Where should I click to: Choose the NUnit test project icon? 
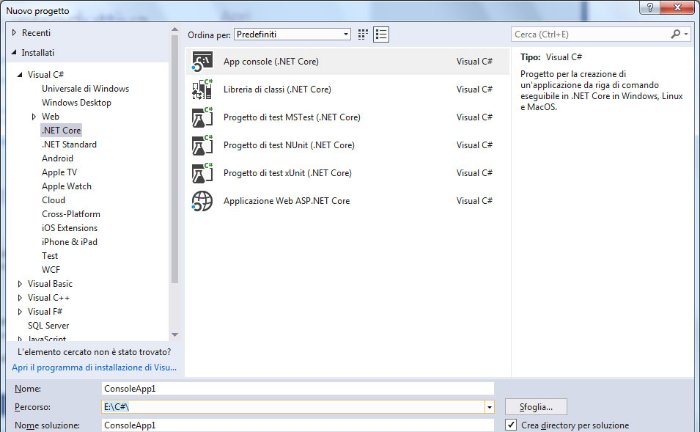202,145
